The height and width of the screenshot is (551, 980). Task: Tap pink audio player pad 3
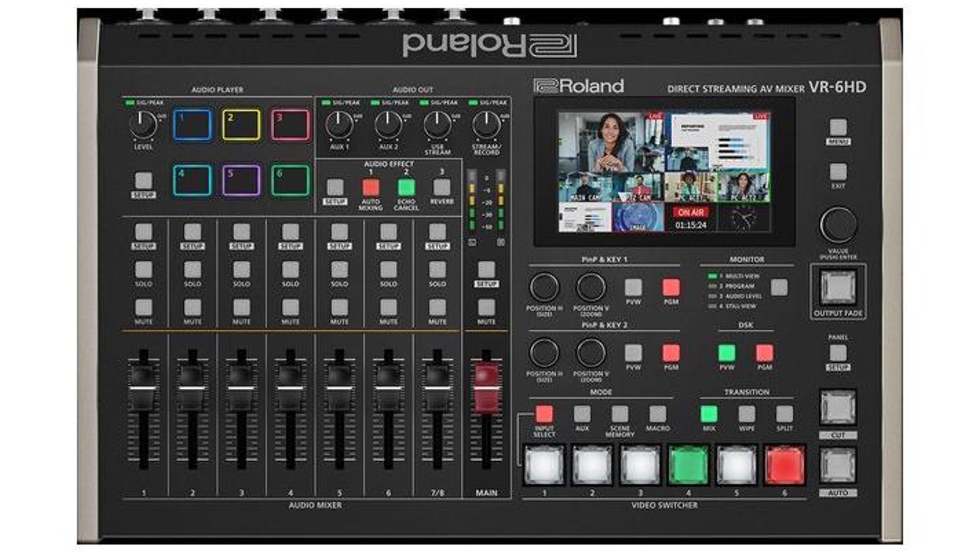pyautogui.click(x=290, y=124)
